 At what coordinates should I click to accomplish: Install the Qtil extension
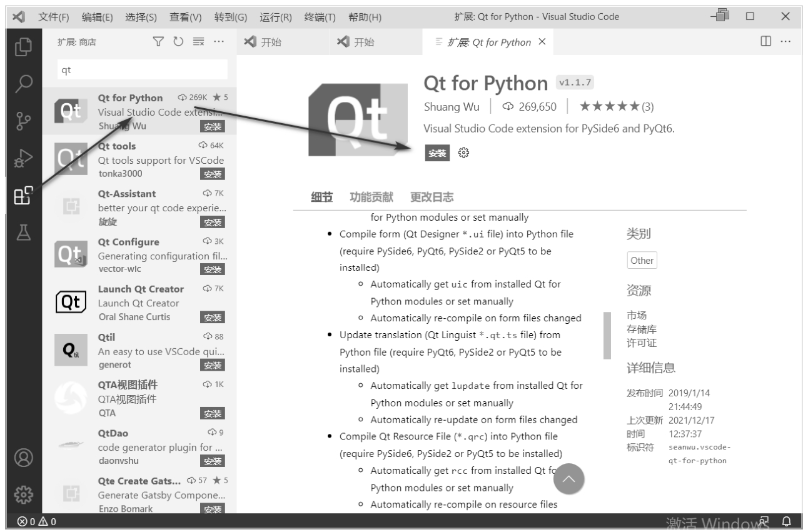(x=213, y=365)
